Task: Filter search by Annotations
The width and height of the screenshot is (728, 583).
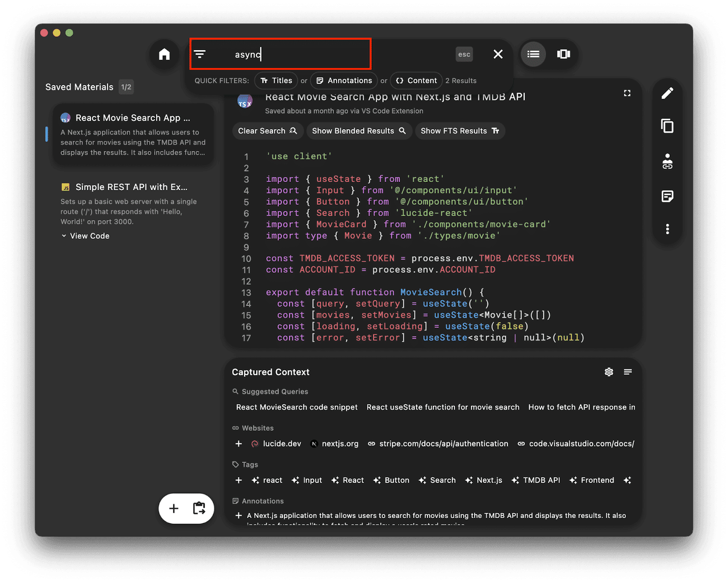Action: (x=344, y=80)
